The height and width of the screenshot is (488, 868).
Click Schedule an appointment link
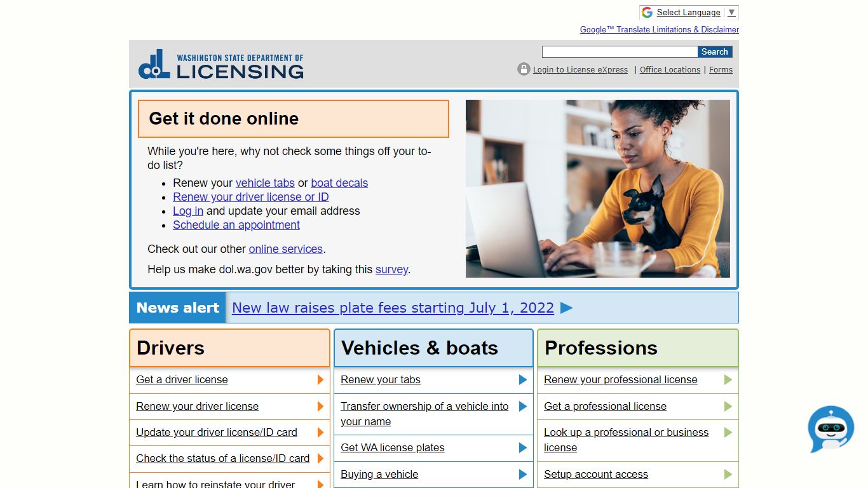tap(236, 225)
